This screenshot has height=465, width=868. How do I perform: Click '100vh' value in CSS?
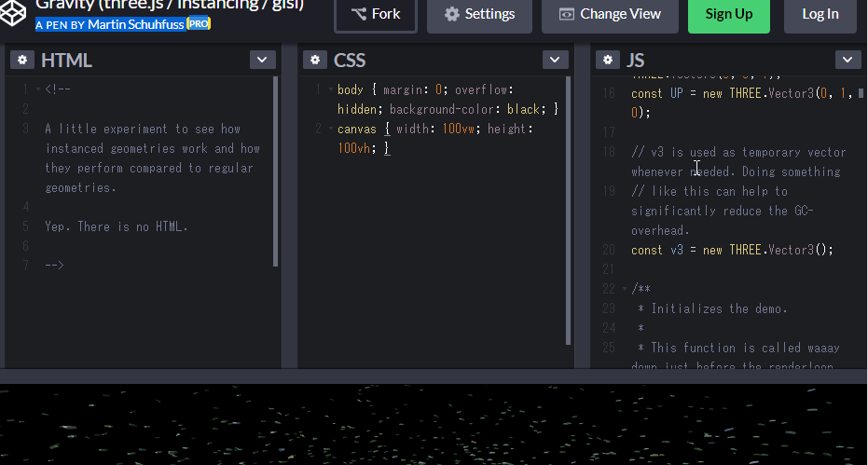tap(354, 148)
